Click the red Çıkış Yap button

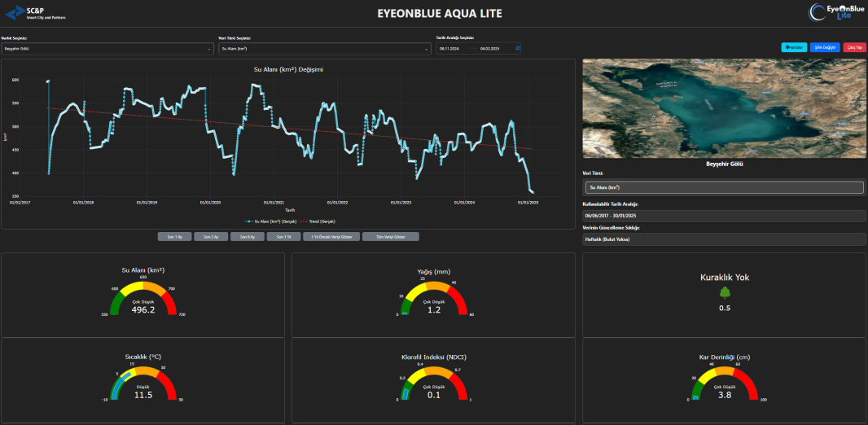854,47
